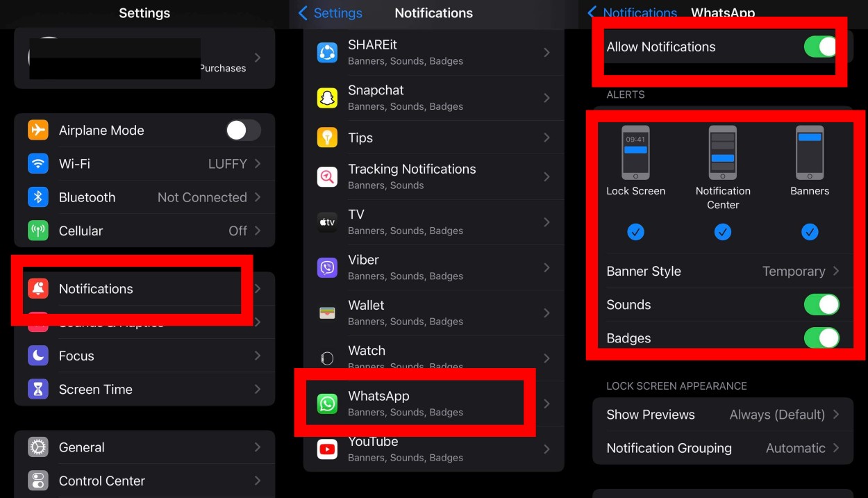Open the Tips notification settings row
868x498 pixels.
coord(434,138)
